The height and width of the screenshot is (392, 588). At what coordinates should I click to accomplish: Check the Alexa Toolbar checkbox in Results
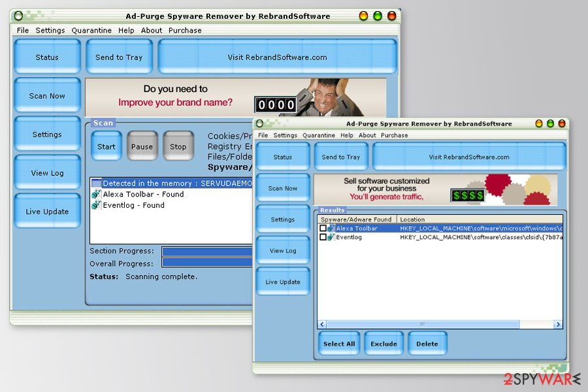click(x=323, y=228)
